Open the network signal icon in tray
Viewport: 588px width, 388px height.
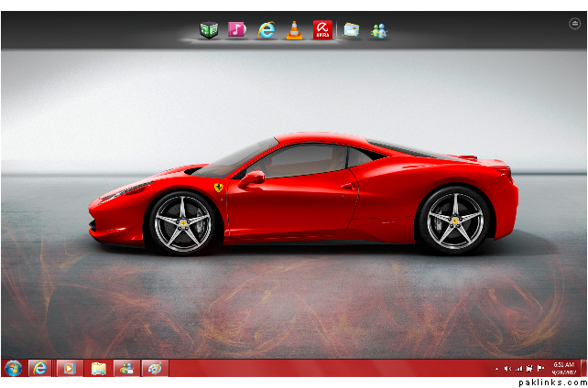(518, 369)
